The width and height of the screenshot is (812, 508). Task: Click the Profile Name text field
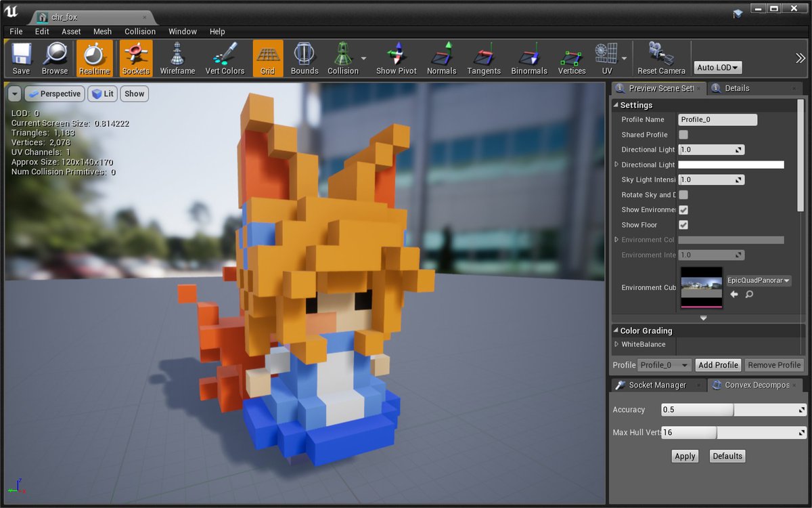tap(717, 120)
